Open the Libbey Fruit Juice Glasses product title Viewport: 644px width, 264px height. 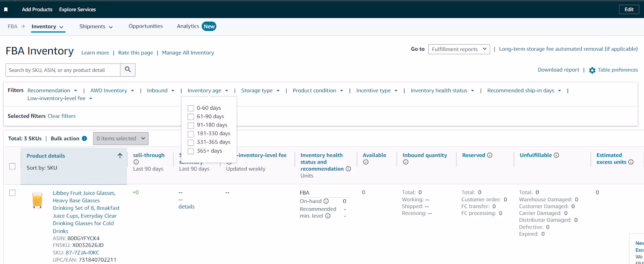[86, 212]
